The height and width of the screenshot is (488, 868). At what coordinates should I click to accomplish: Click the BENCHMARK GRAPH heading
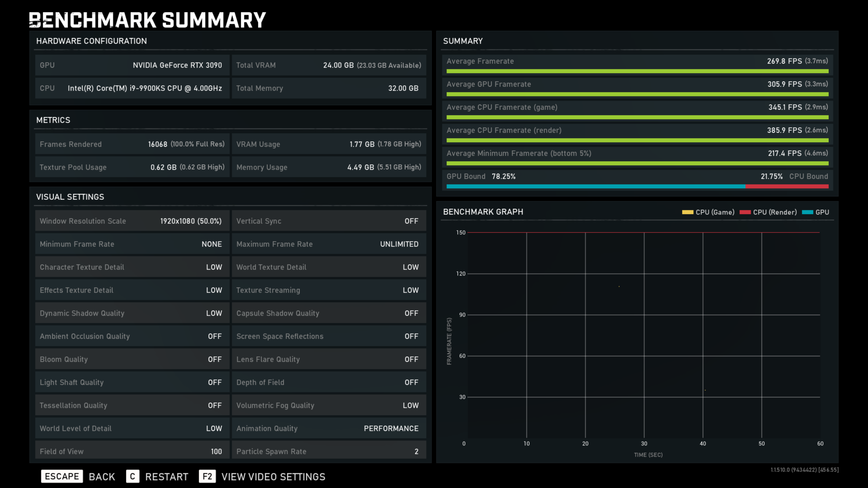pos(483,212)
